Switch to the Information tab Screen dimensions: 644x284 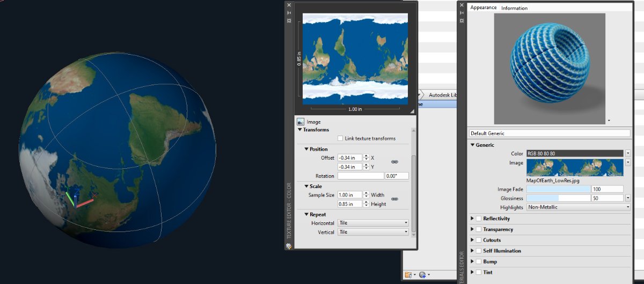[x=514, y=8]
